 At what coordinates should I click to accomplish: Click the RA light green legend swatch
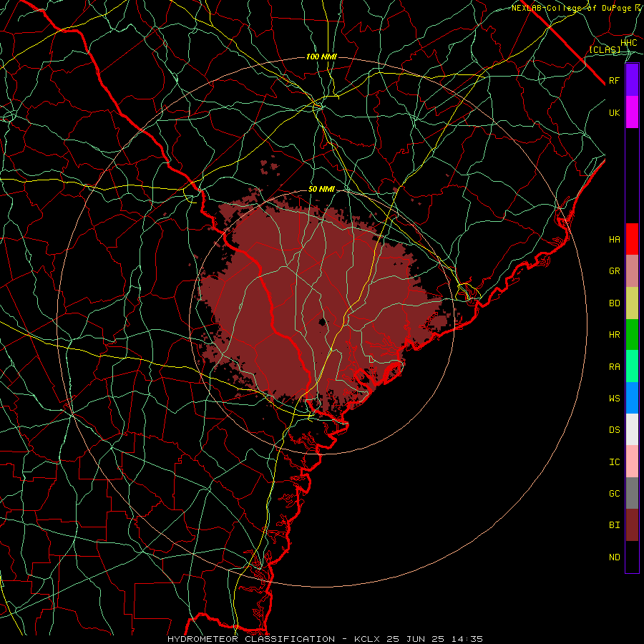[x=632, y=366]
